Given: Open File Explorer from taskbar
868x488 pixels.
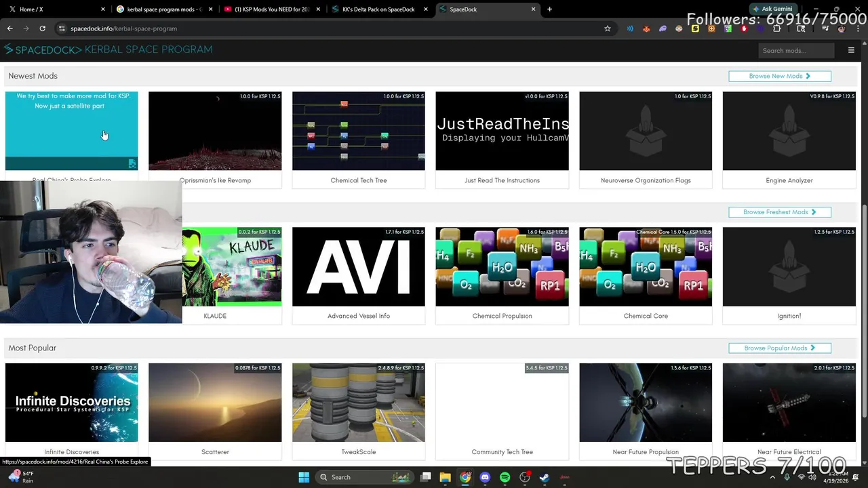Looking at the screenshot, I should [x=445, y=477].
